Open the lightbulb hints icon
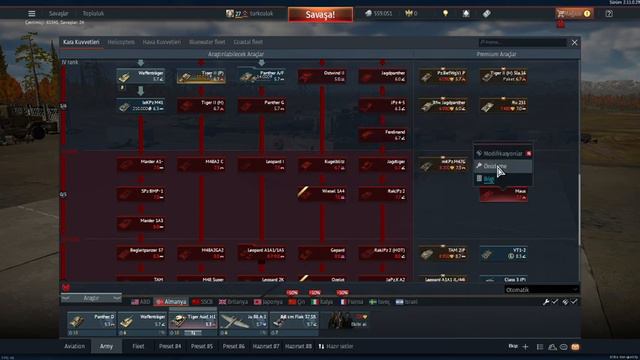Image resolution: width=640 pixels, height=360 pixels. 445,13
